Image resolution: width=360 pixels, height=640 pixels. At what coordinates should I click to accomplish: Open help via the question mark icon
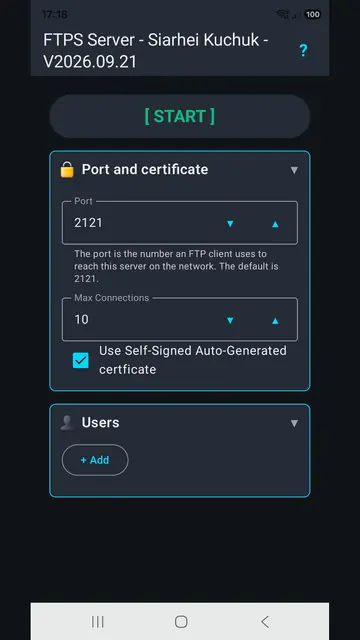click(x=303, y=51)
